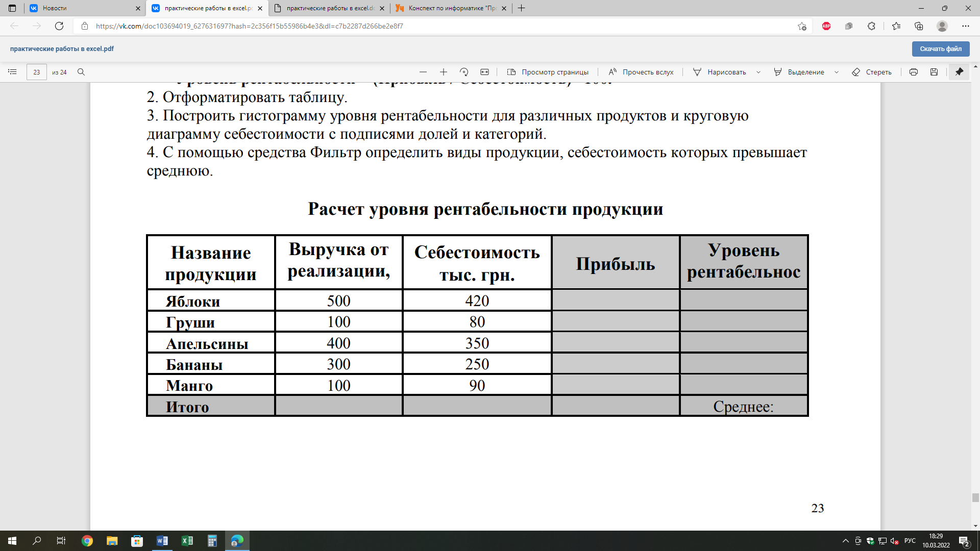Add this page to favorites
The height and width of the screenshot is (551, 980).
click(802, 26)
